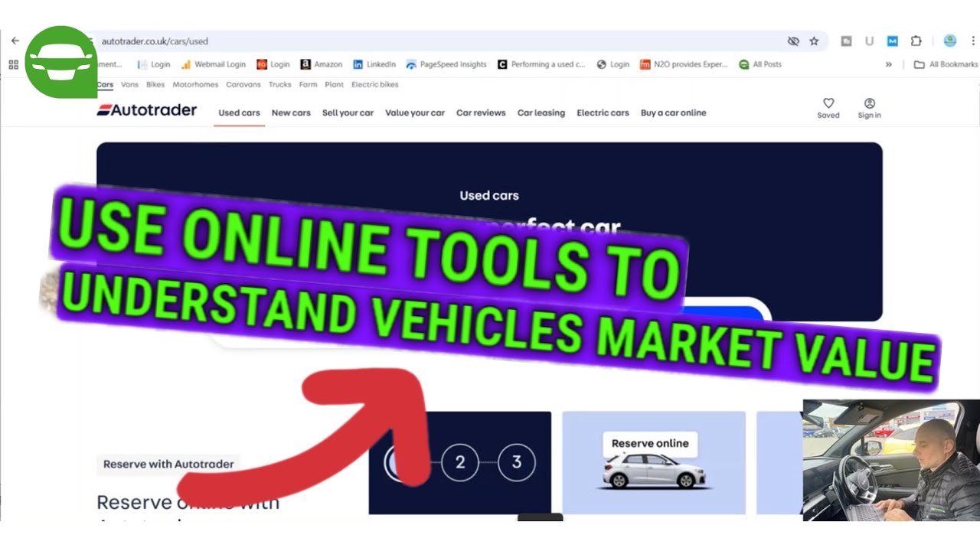Open the LinkedIn bookmark
Screen dimensions: 980x551
[x=374, y=64]
